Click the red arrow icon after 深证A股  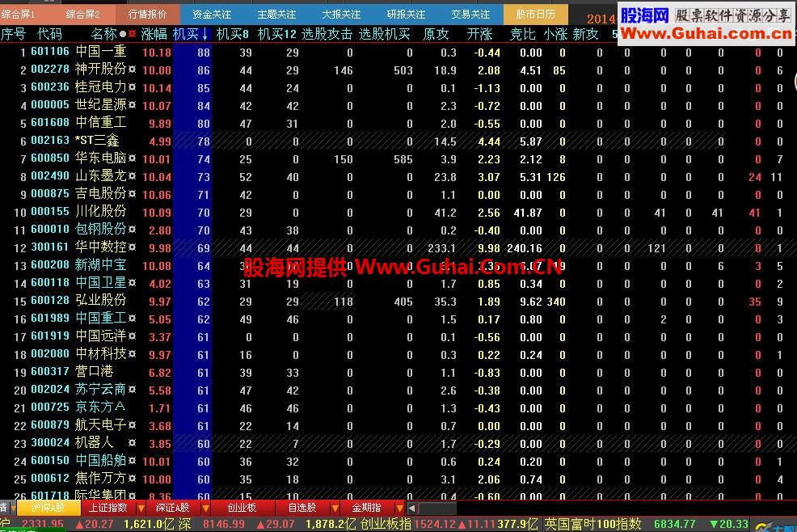206,509
